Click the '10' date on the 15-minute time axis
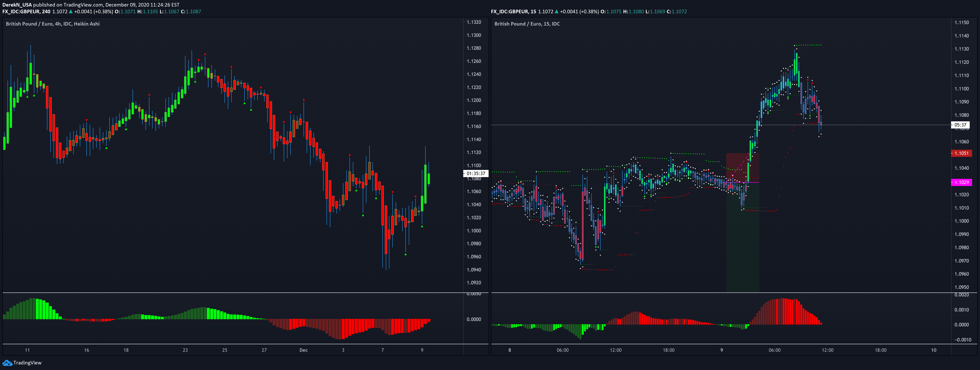Image resolution: width=980 pixels, height=370 pixels. pos(934,350)
